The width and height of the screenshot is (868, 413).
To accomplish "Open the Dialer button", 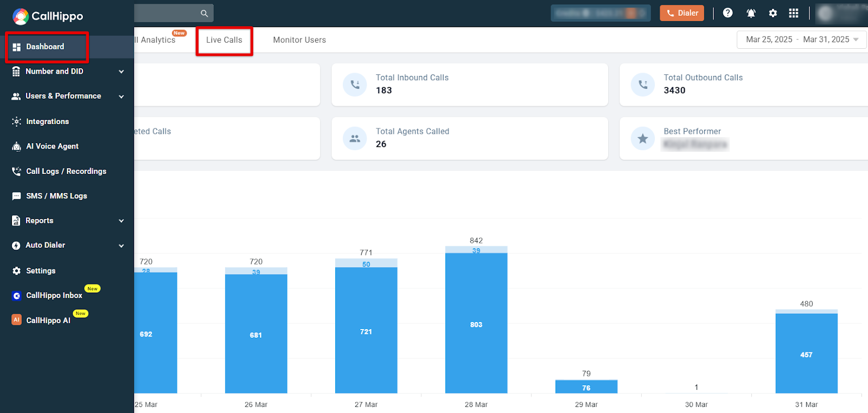I will [x=682, y=13].
